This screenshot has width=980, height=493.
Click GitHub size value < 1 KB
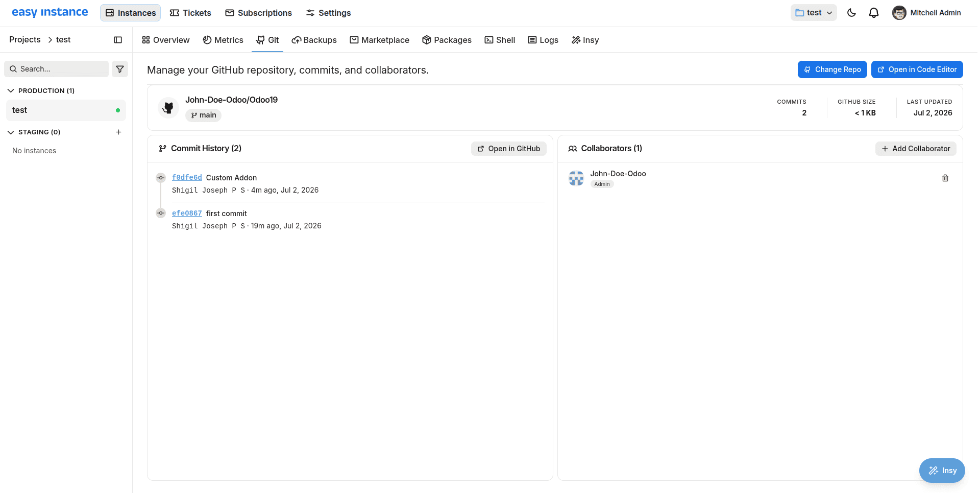coord(865,113)
